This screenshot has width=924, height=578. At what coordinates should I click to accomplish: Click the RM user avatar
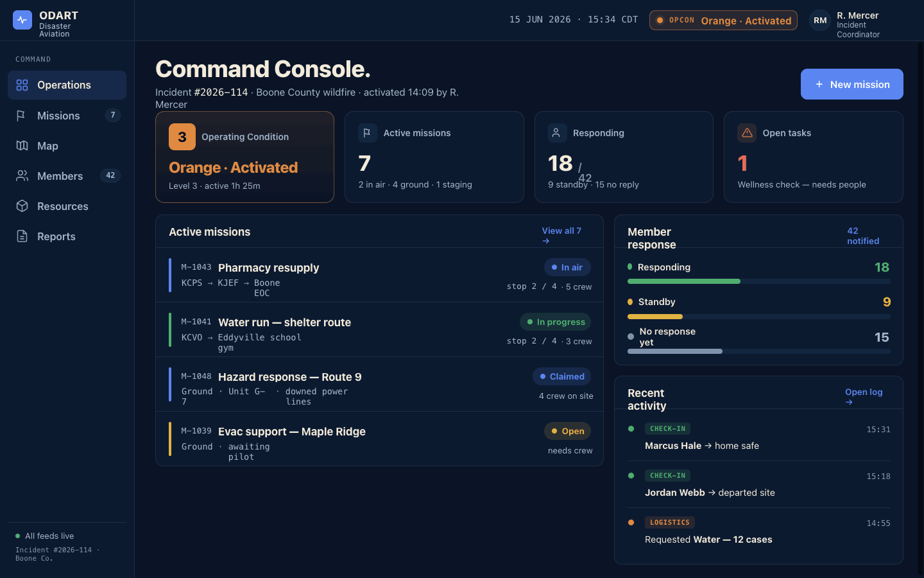(x=820, y=21)
